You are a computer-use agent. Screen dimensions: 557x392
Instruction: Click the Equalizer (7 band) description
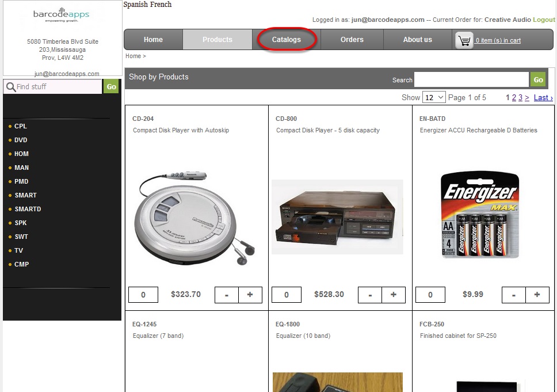(x=158, y=336)
